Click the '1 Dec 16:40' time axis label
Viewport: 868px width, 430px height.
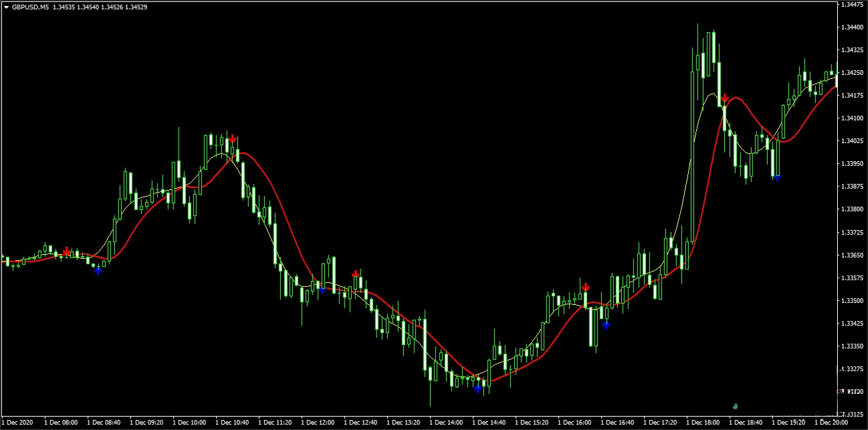(x=617, y=423)
